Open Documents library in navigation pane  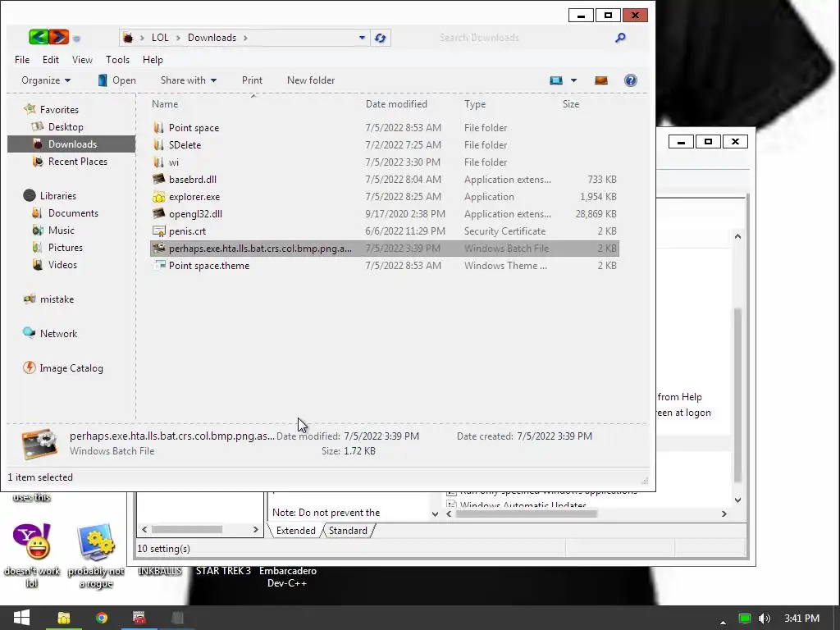[x=73, y=213]
